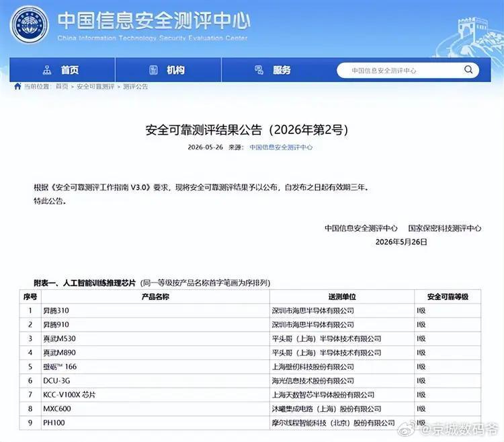The height and width of the screenshot is (442, 504).
Task: Click the 国家保密科技测评中心 signature
Action: (x=445, y=228)
